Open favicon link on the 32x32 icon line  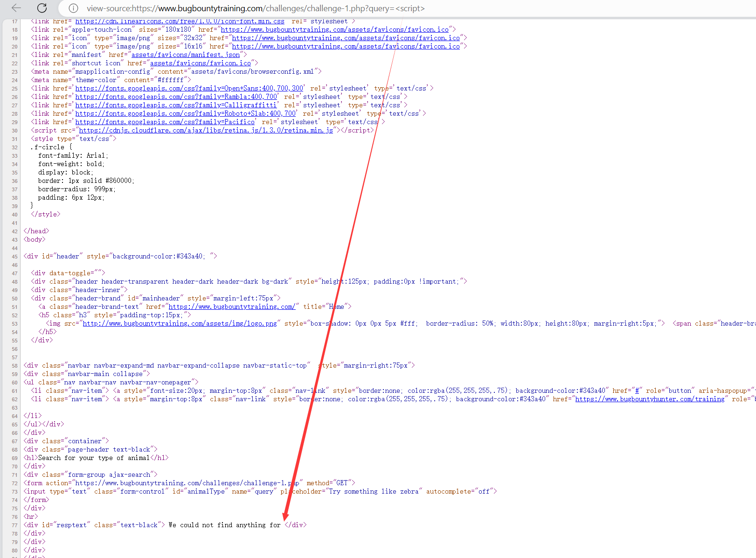(346, 38)
